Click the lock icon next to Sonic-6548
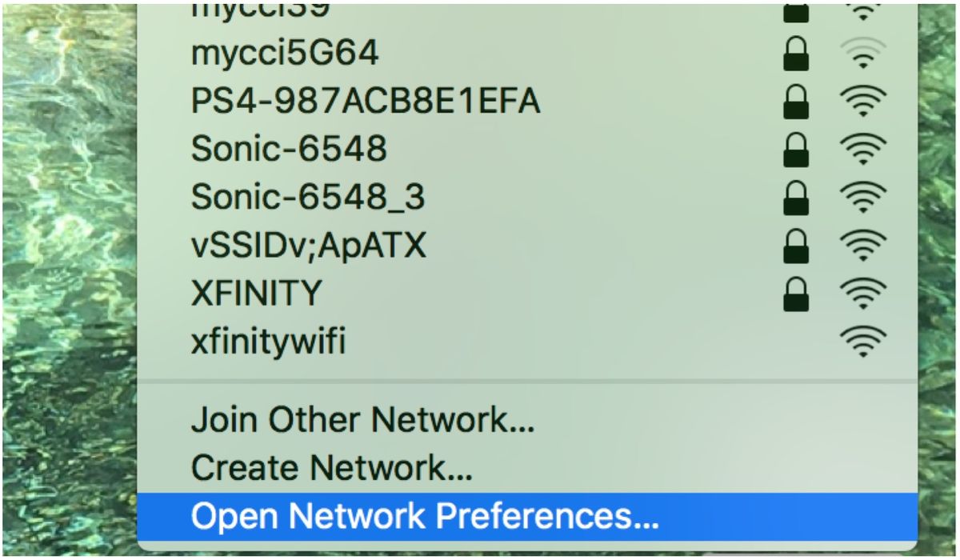 (795, 150)
